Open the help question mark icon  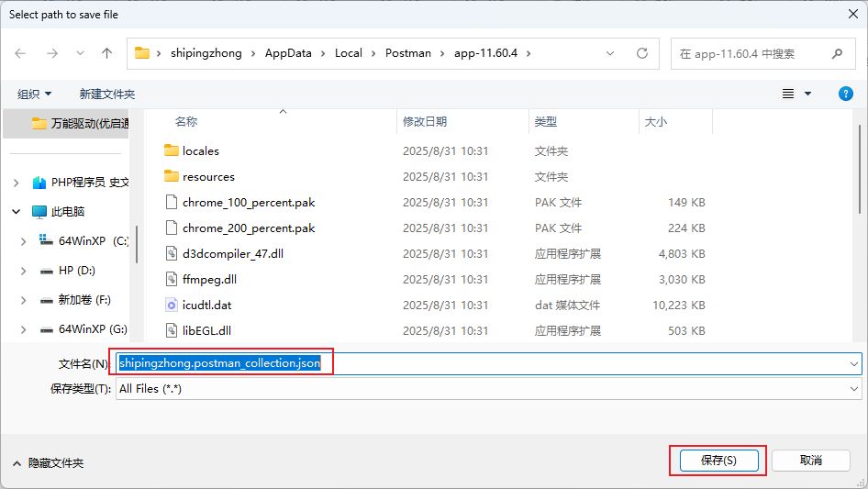coord(846,94)
